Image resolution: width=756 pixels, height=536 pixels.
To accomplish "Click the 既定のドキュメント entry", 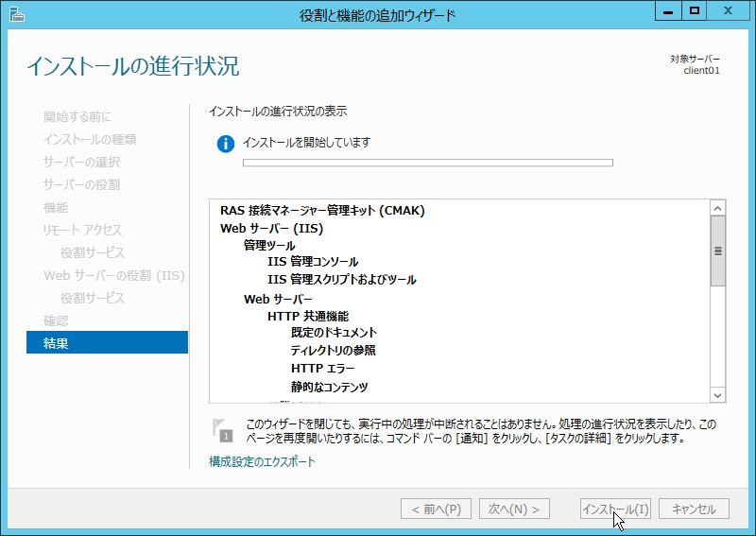I will (x=334, y=333).
